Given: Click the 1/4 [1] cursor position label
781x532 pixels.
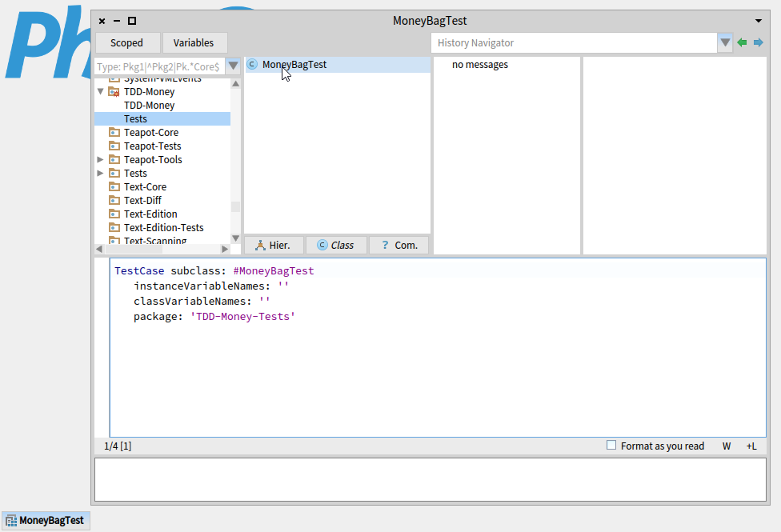Looking at the screenshot, I should 118,446.
